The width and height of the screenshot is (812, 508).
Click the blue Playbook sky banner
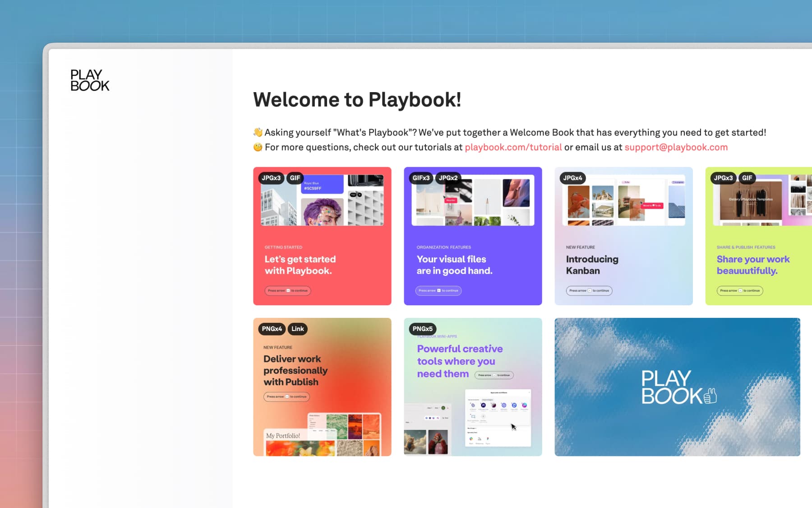point(677,387)
